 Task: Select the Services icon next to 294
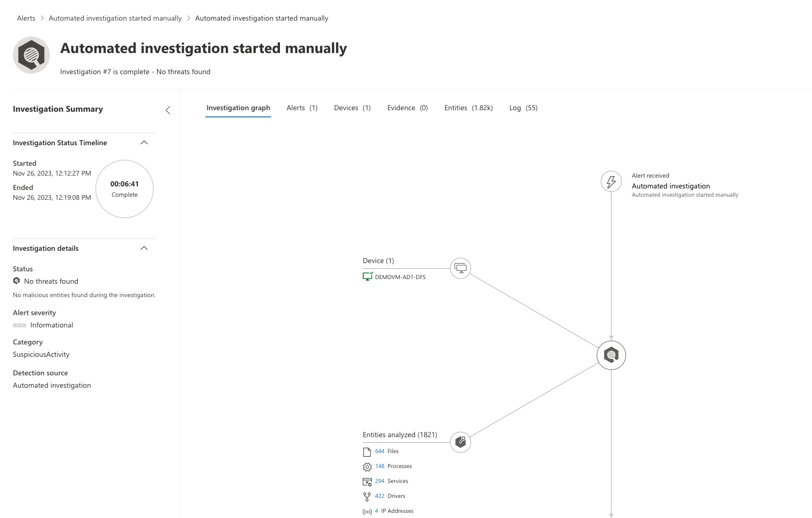coord(367,481)
